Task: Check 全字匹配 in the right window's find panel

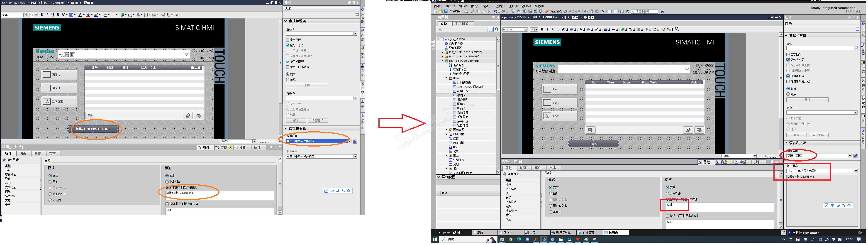Action: coord(788,54)
